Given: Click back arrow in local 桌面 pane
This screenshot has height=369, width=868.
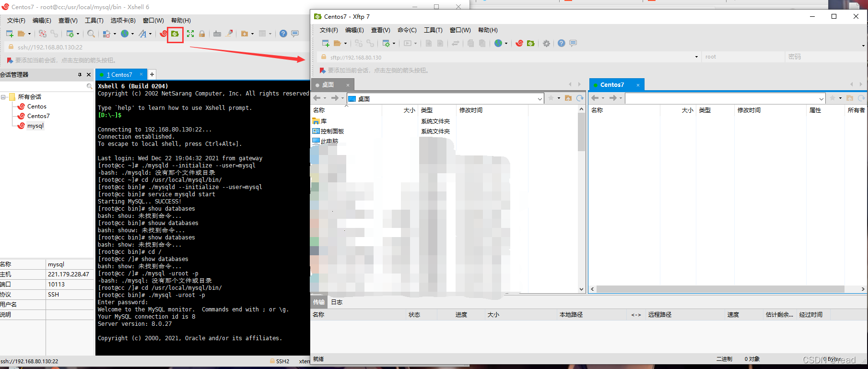Looking at the screenshot, I should 317,98.
